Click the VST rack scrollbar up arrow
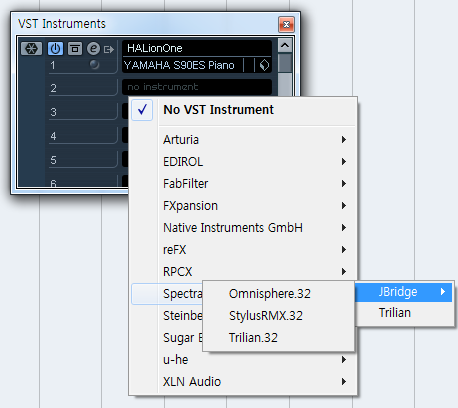458x408 pixels. click(x=285, y=45)
